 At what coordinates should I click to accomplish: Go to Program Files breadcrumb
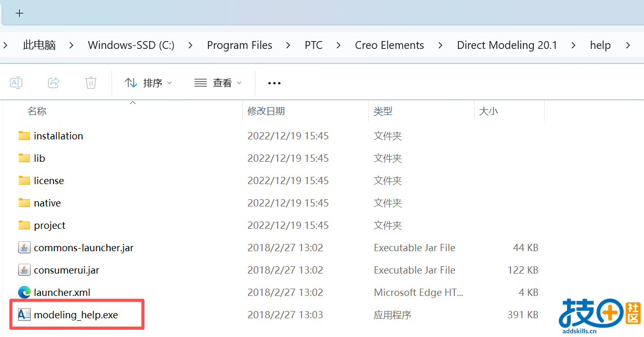point(240,45)
